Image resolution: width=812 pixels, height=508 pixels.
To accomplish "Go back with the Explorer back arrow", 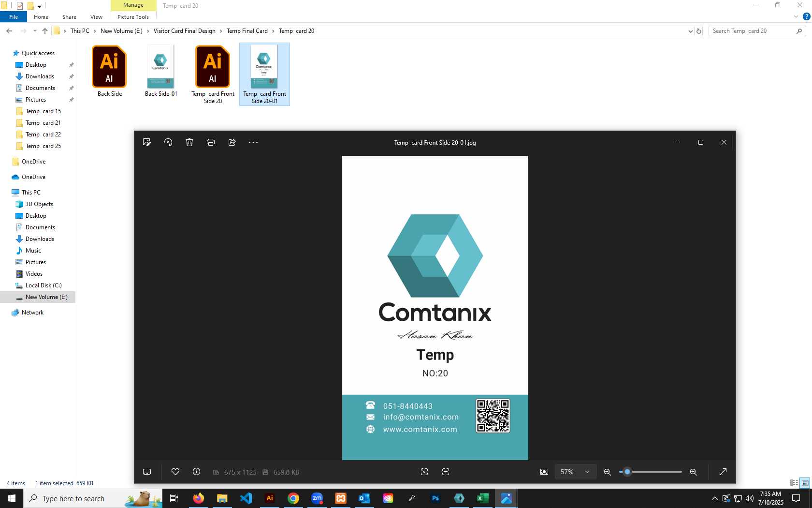I will click(9, 31).
